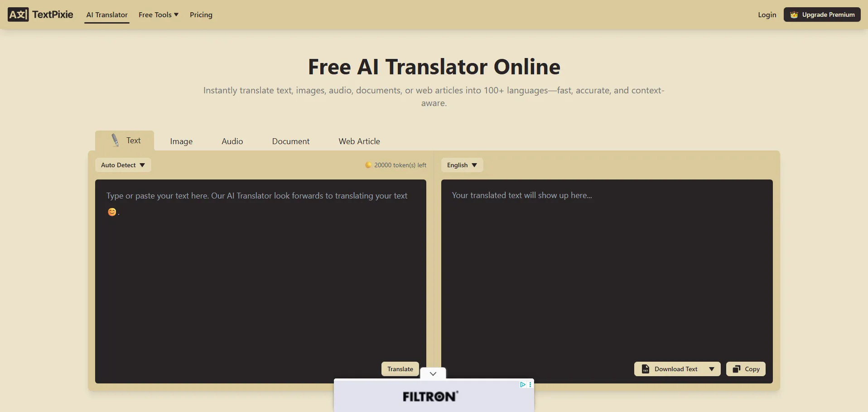
Task: Click the crown icon on Upgrade Premium
Action: (794, 15)
